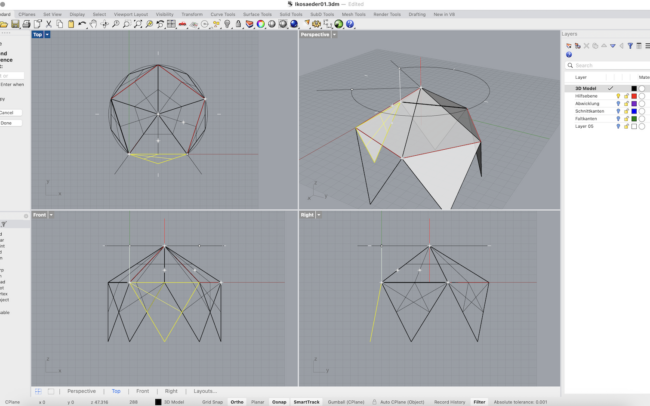Image resolution: width=650 pixels, height=406 pixels.
Task: Click Layouts... at the bottom bar
Action: (x=205, y=391)
